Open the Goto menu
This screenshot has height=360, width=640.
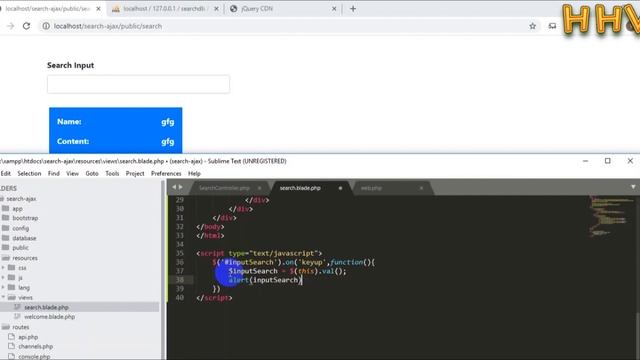point(92,173)
